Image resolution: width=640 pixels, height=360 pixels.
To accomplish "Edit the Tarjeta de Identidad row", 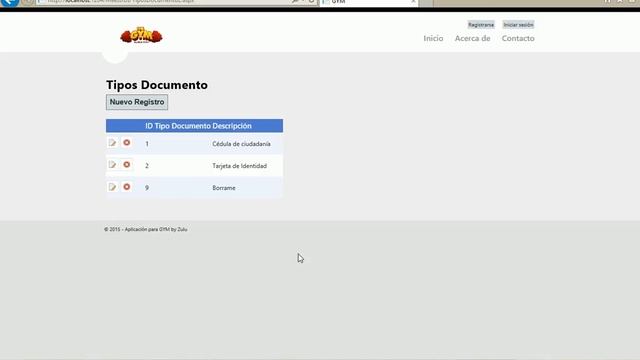I will click(112, 165).
